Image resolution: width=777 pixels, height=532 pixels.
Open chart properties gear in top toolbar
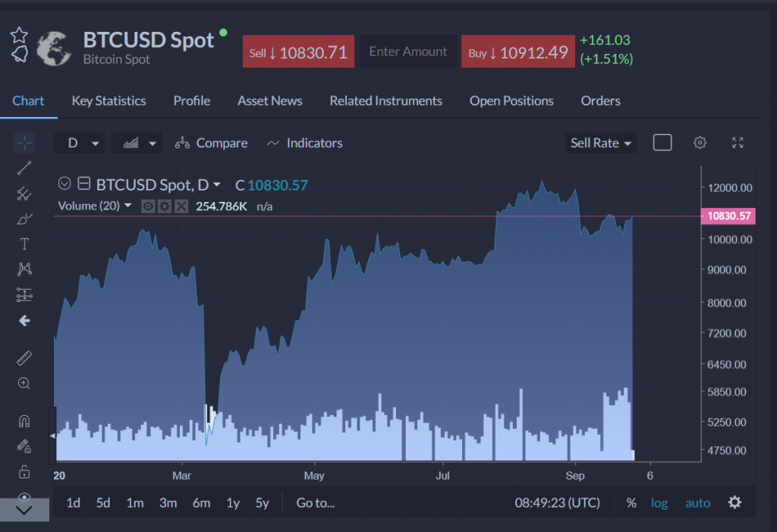pyautogui.click(x=700, y=143)
